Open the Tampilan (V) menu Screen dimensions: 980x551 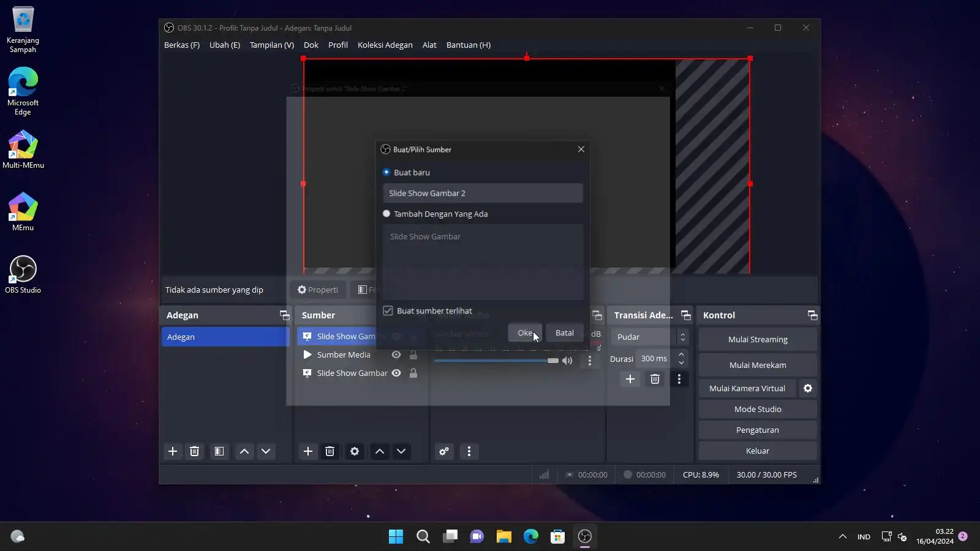coord(272,45)
